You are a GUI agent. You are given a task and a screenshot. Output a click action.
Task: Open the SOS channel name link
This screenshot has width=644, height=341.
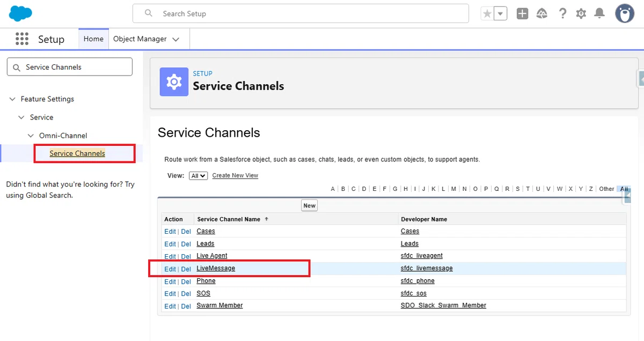(x=203, y=293)
